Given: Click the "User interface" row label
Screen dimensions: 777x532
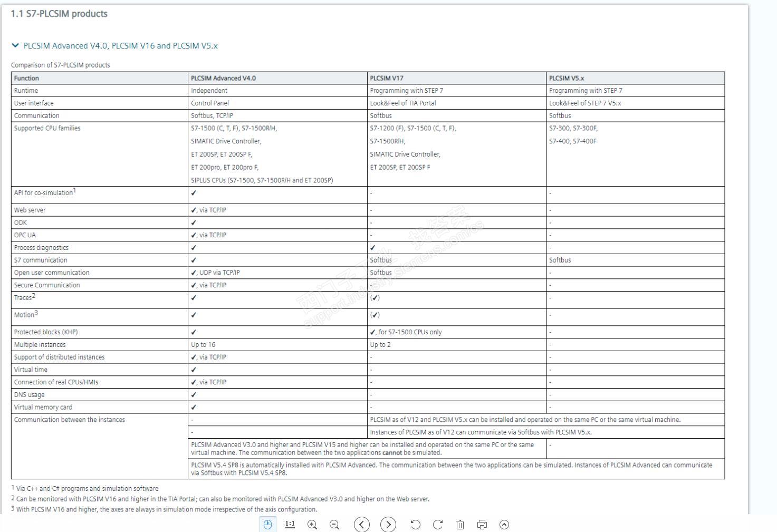Looking at the screenshot, I should (x=34, y=103).
